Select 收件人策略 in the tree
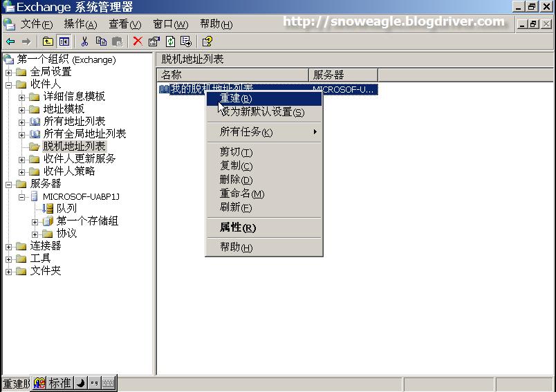 [x=69, y=171]
